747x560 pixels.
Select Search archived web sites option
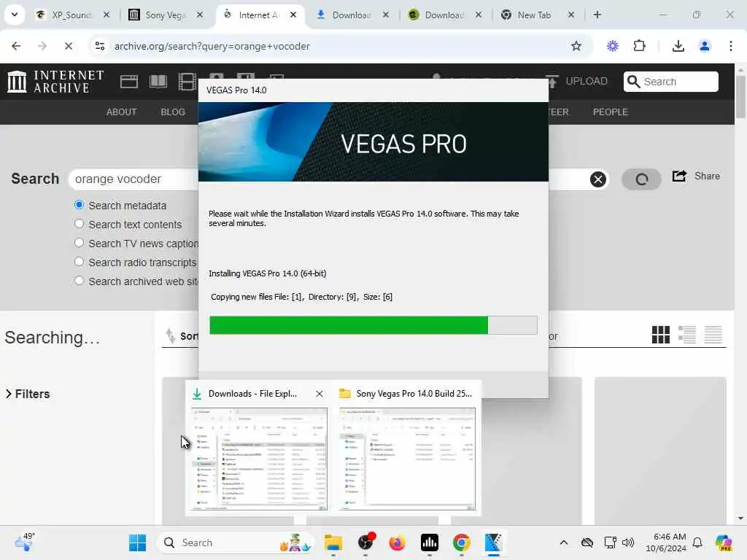[79, 281]
